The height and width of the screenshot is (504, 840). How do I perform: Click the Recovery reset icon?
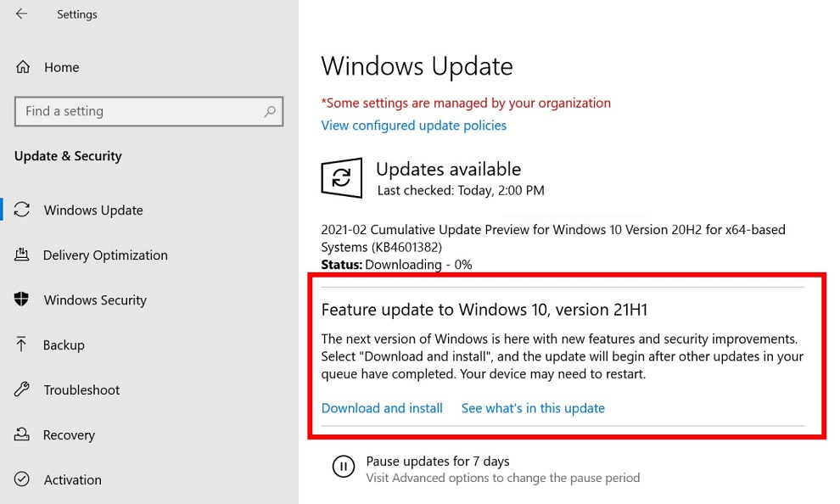[22, 434]
